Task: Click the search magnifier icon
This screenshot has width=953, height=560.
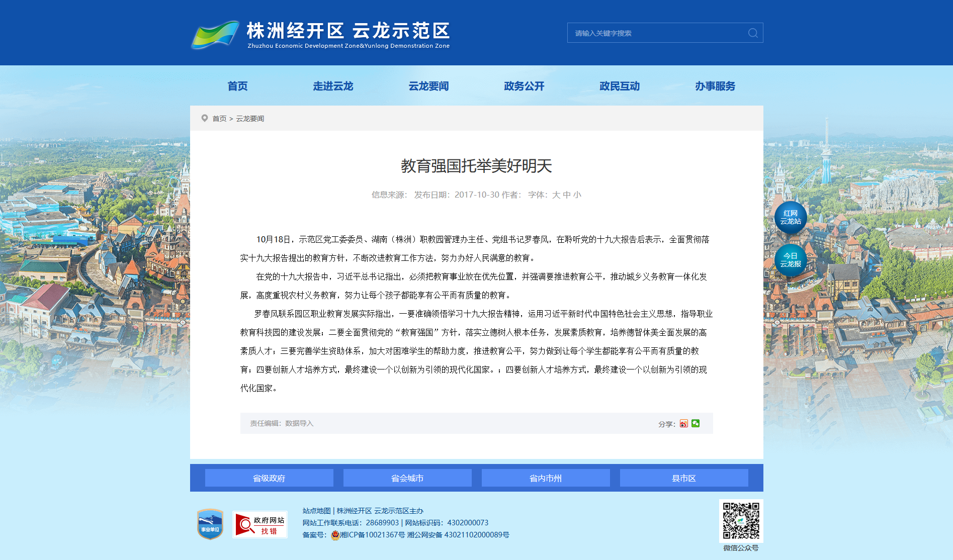Action: click(x=753, y=33)
